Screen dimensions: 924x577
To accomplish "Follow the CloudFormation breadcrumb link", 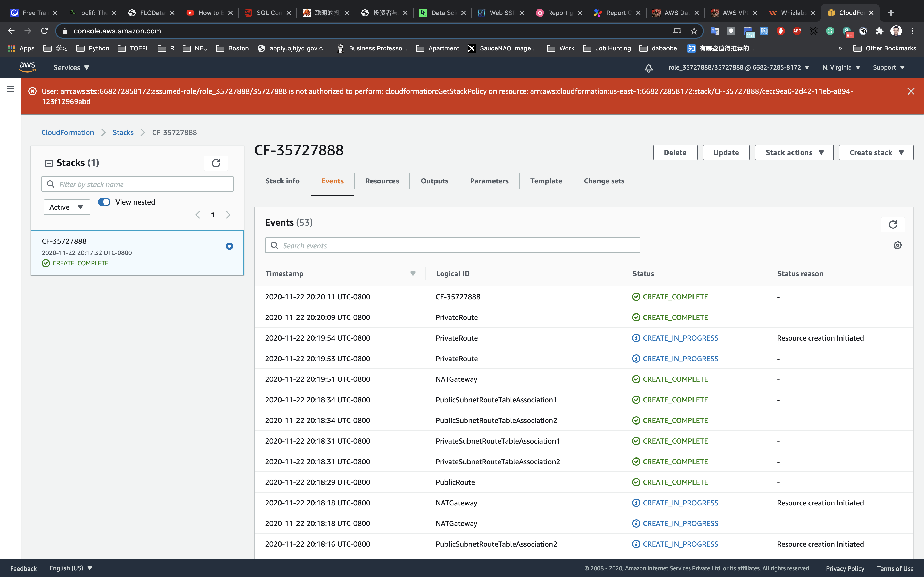I will (68, 132).
